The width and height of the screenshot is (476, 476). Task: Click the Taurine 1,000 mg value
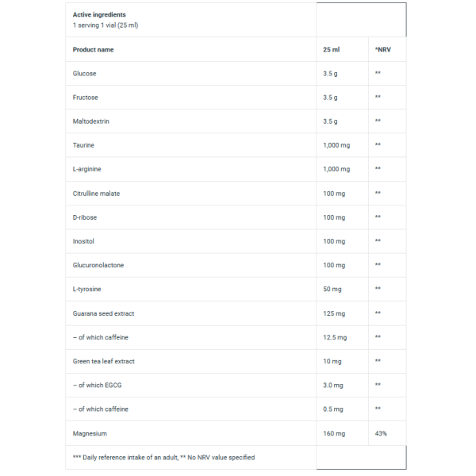[336, 145]
